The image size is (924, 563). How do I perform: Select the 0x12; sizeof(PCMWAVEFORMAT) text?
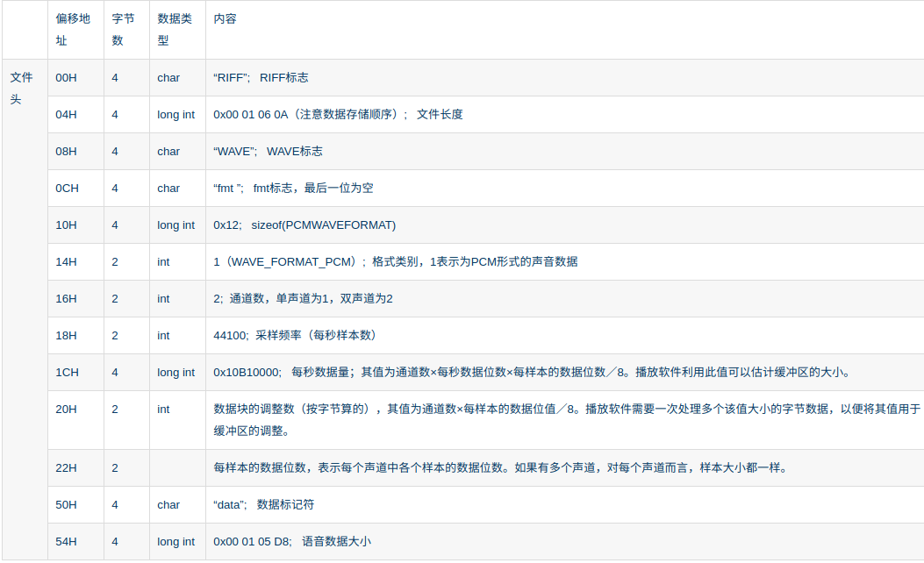(x=304, y=225)
